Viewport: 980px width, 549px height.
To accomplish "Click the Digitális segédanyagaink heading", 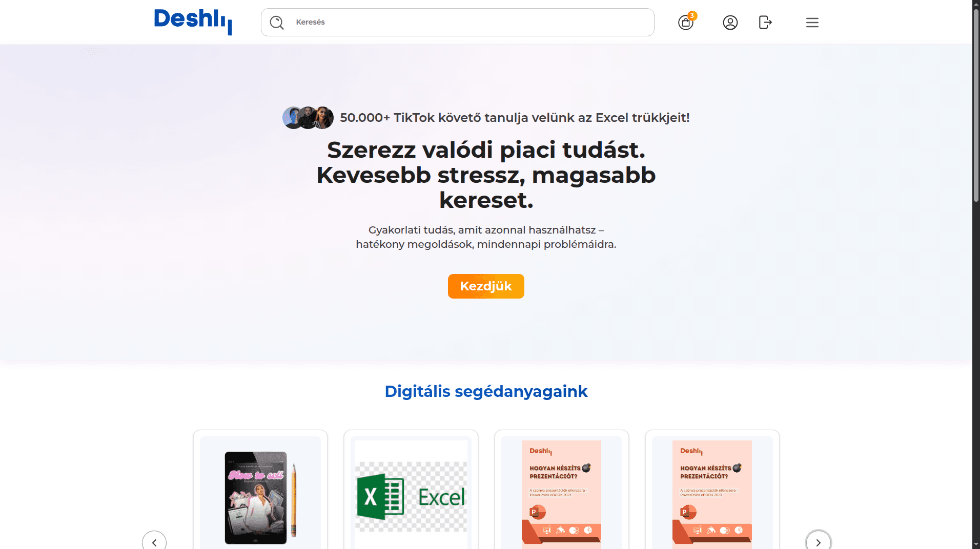I will point(486,391).
